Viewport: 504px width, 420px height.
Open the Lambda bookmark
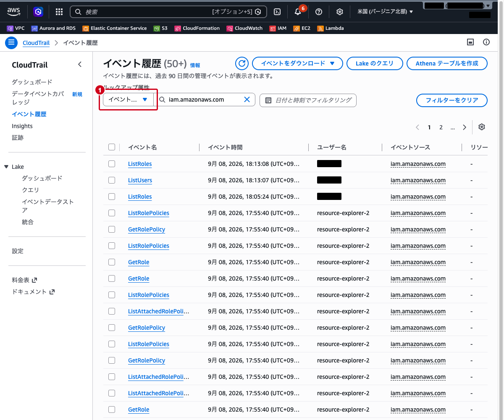click(331, 28)
